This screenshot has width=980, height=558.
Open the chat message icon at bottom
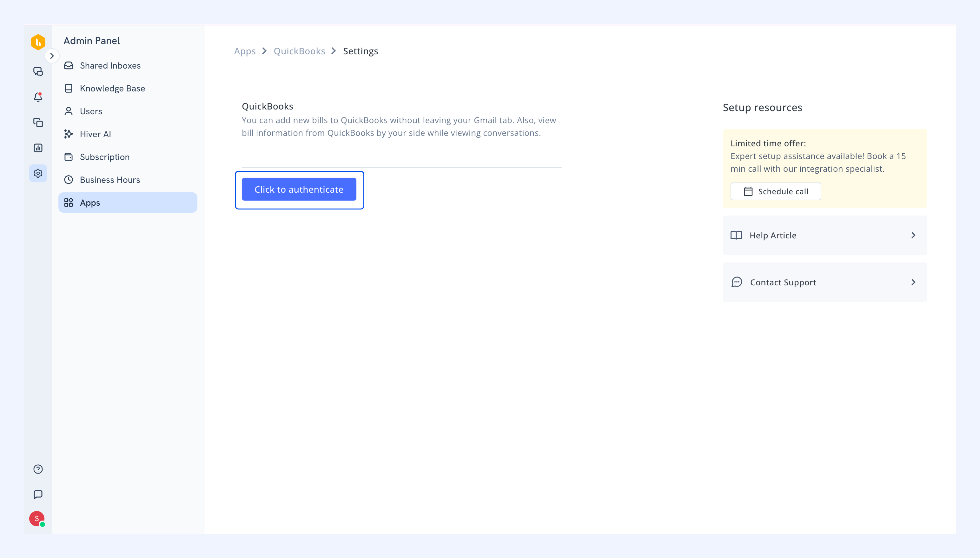pos(38,495)
